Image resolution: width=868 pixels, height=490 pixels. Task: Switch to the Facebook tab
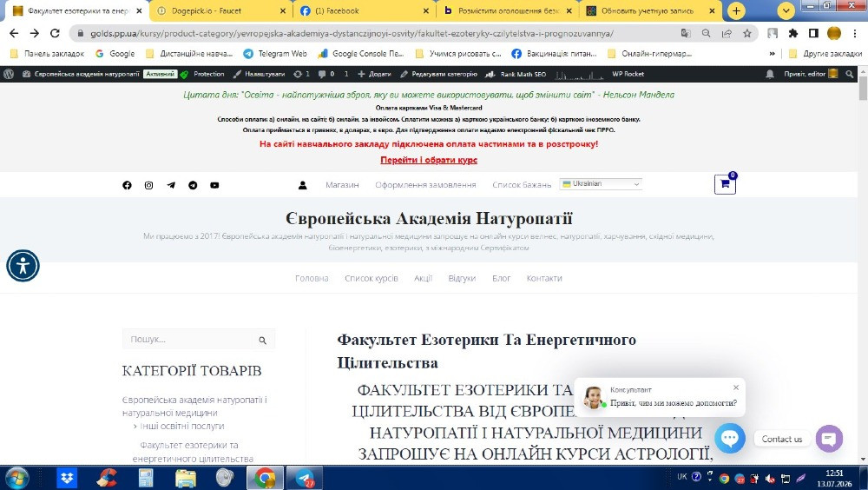coord(363,10)
